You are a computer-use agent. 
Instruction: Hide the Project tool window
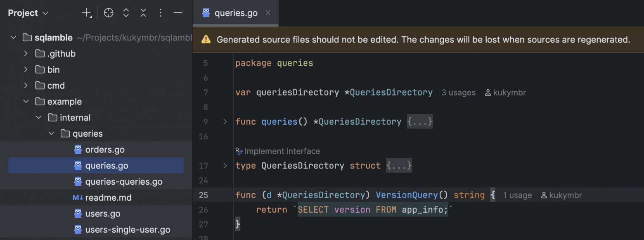point(178,13)
